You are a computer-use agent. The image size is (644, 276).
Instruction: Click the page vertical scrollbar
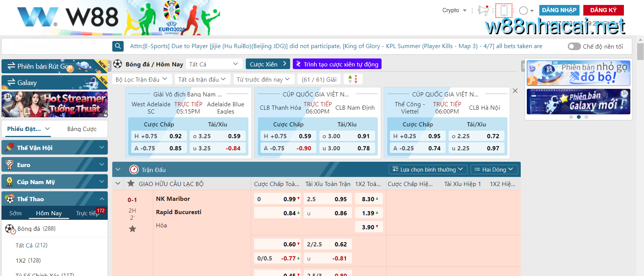click(x=641, y=52)
